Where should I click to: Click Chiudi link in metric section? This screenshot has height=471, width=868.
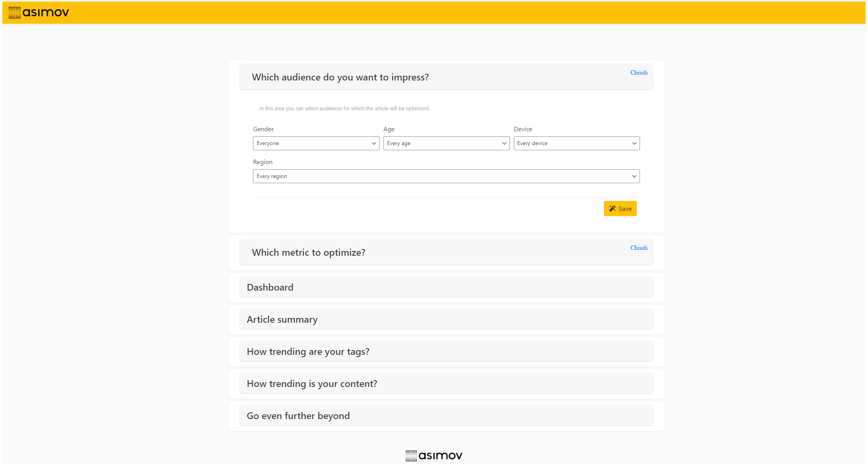(639, 248)
